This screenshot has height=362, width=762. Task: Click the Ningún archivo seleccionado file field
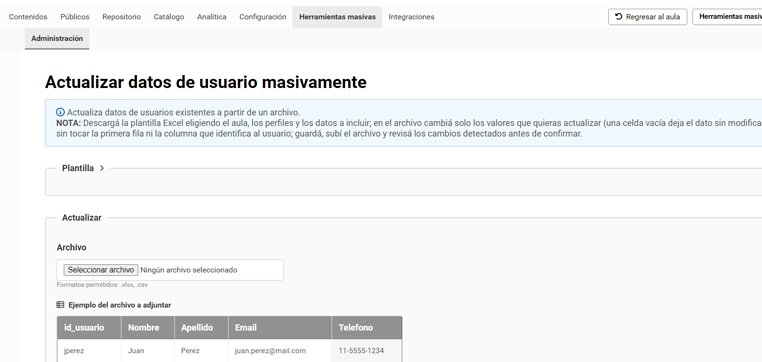[x=170, y=270]
